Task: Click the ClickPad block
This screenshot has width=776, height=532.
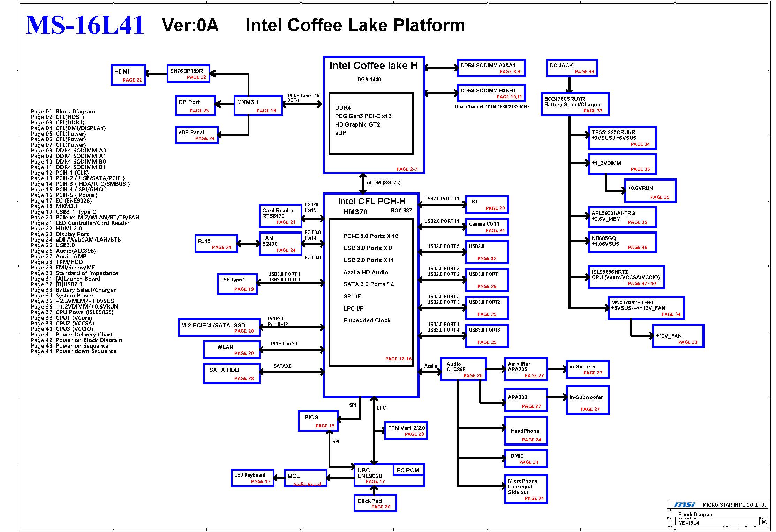Action: point(375,503)
